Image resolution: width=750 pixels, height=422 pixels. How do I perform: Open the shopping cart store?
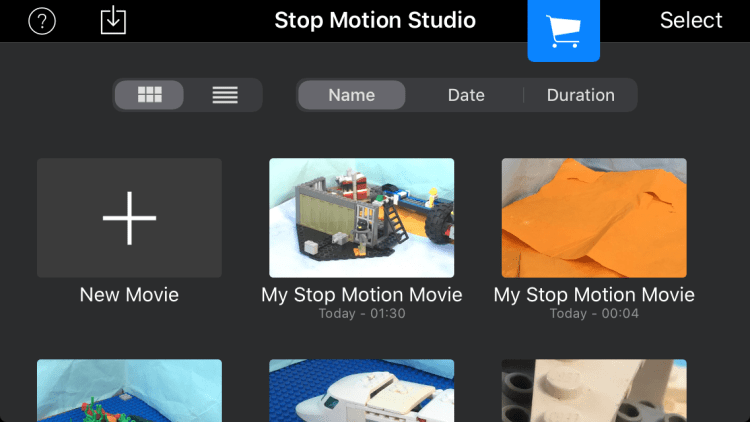click(563, 32)
